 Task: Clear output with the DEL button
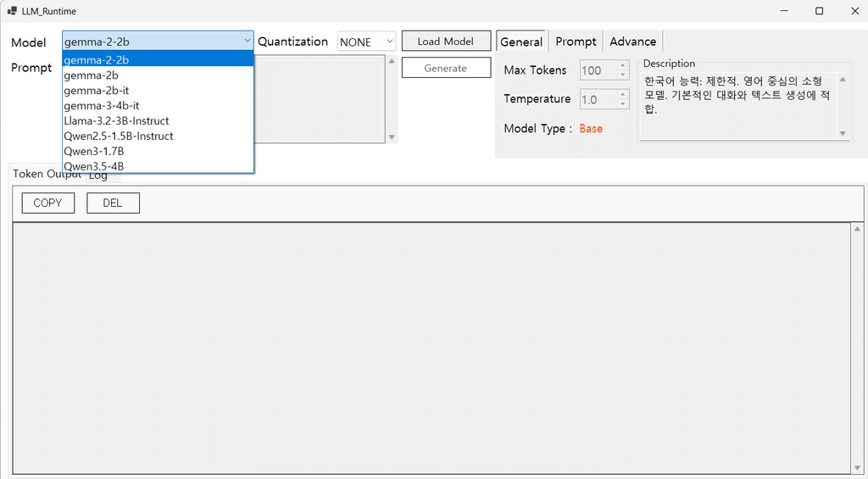(113, 203)
